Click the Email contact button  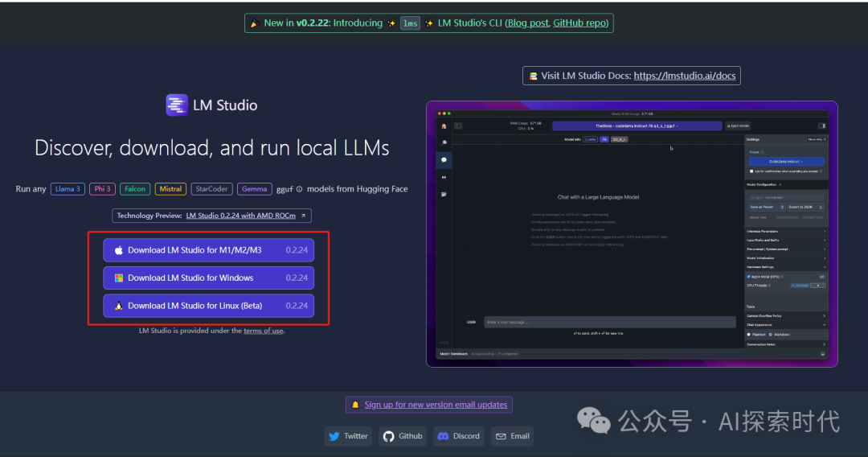pyautogui.click(x=512, y=436)
